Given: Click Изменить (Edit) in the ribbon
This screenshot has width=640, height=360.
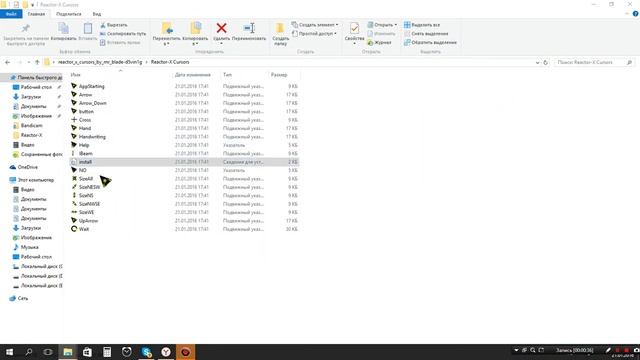Looking at the screenshot, I should [381, 33].
